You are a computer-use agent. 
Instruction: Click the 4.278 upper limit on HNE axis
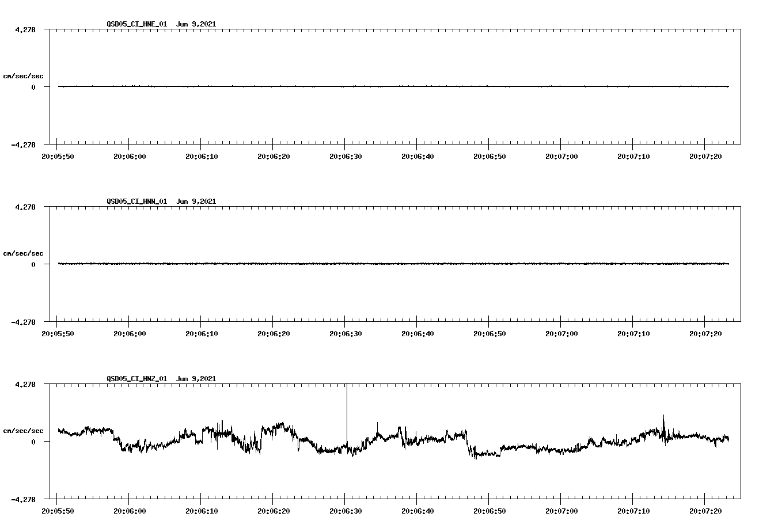[x=25, y=29]
